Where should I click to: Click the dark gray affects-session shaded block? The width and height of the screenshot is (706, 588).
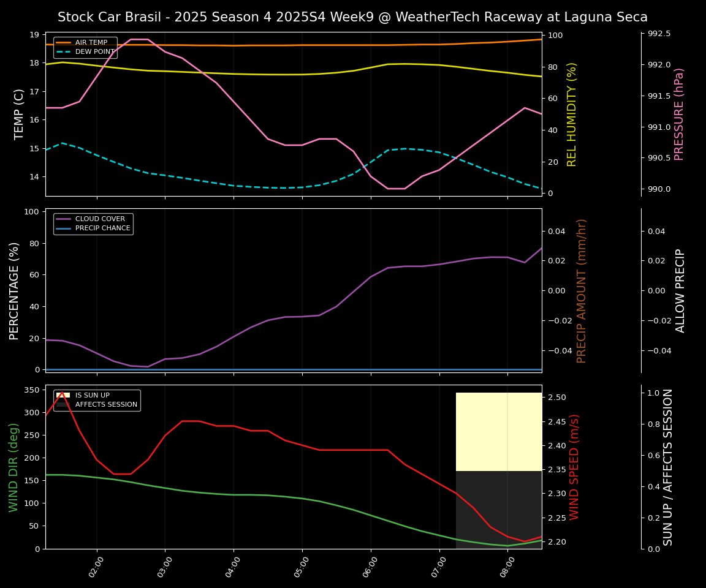click(498, 510)
